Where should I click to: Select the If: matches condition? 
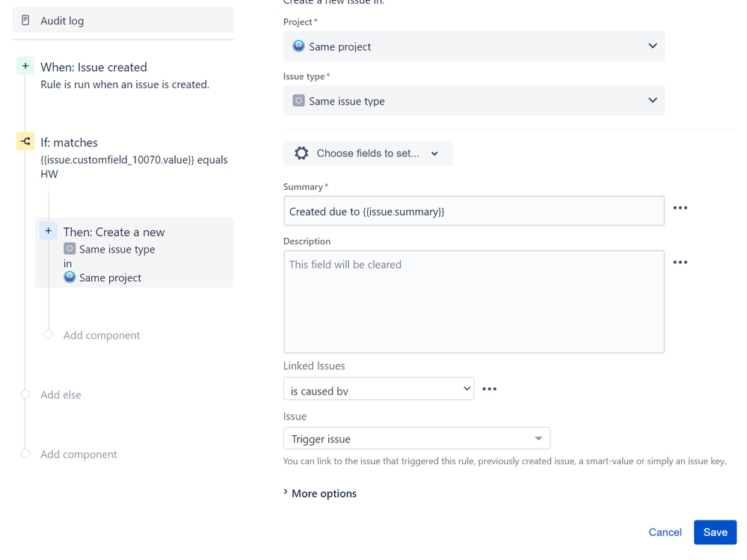[69, 142]
